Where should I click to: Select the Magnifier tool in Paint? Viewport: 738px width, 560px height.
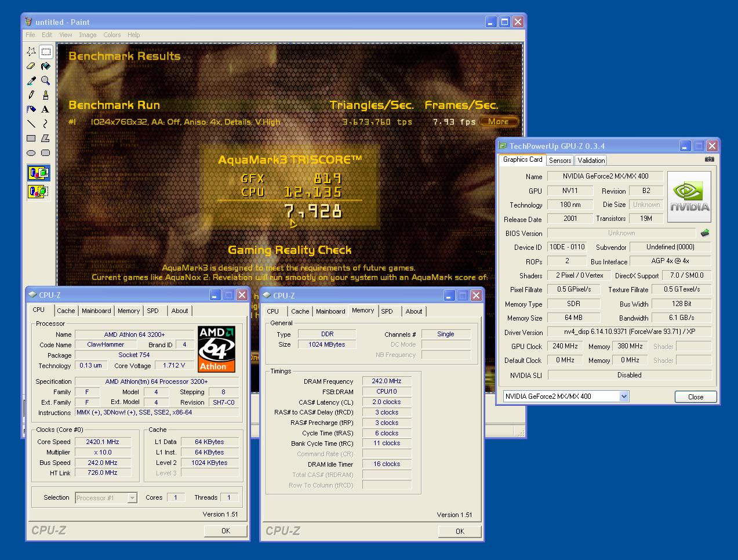[46, 81]
